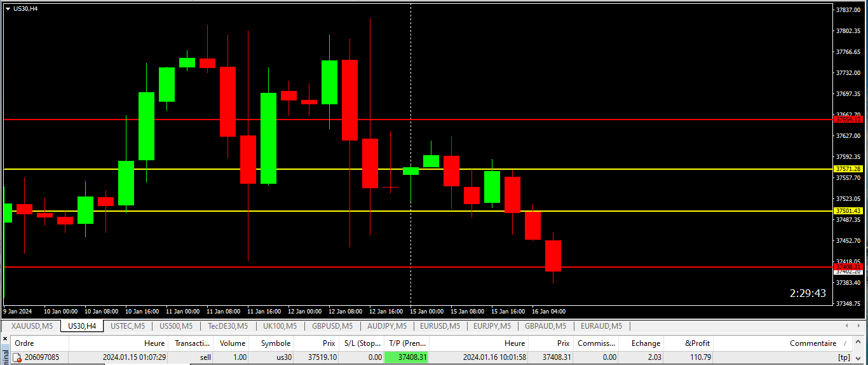868x365 pixels.
Task: Click close time 2024.01.16 10:01:58
Action: click(x=494, y=357)
